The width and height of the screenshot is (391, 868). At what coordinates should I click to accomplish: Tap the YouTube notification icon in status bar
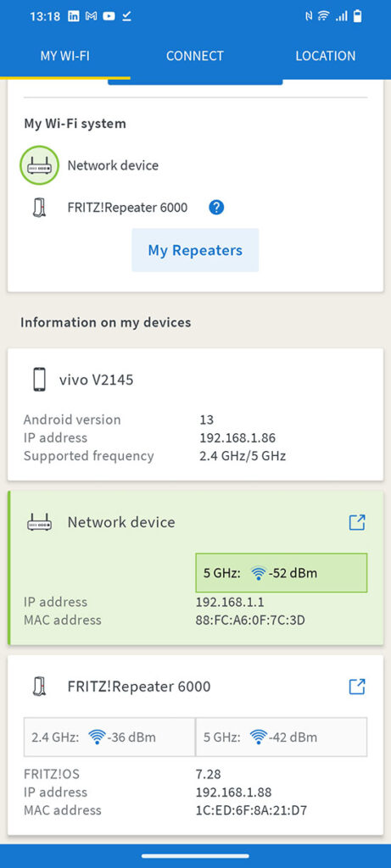tap(109, 16)
